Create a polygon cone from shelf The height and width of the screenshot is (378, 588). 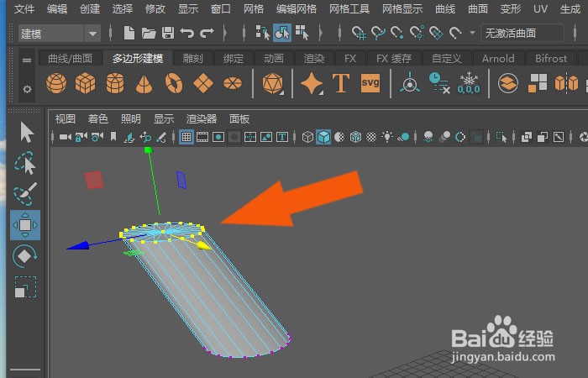(144, 83)
